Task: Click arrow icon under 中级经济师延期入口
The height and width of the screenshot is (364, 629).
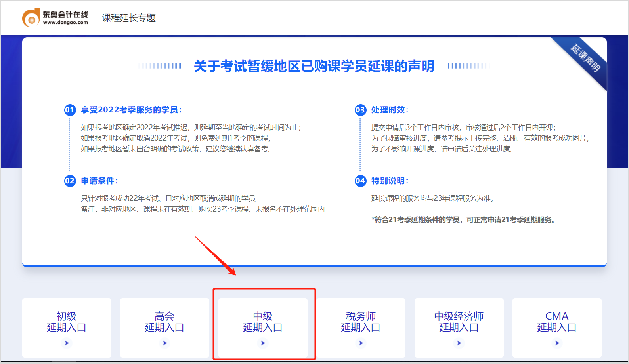Action: (x=459, y=343)
